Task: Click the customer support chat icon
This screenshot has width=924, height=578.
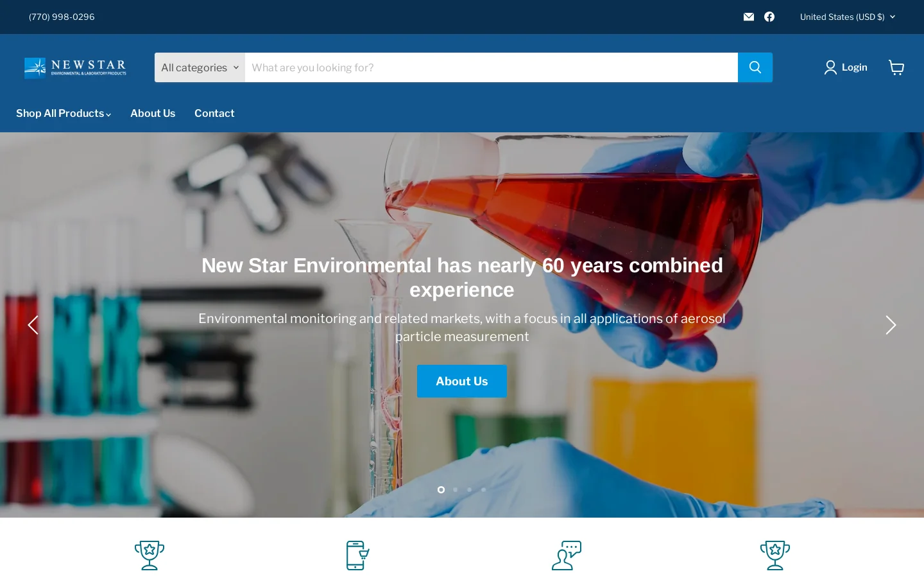Action: tap(567, 556)
